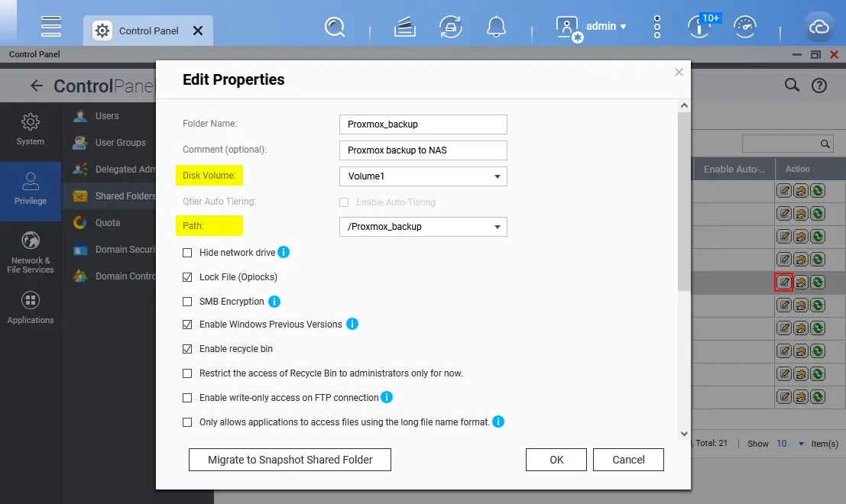Open the Control Panel help question mark
846x504 pixels.
[x=819, y=86]
